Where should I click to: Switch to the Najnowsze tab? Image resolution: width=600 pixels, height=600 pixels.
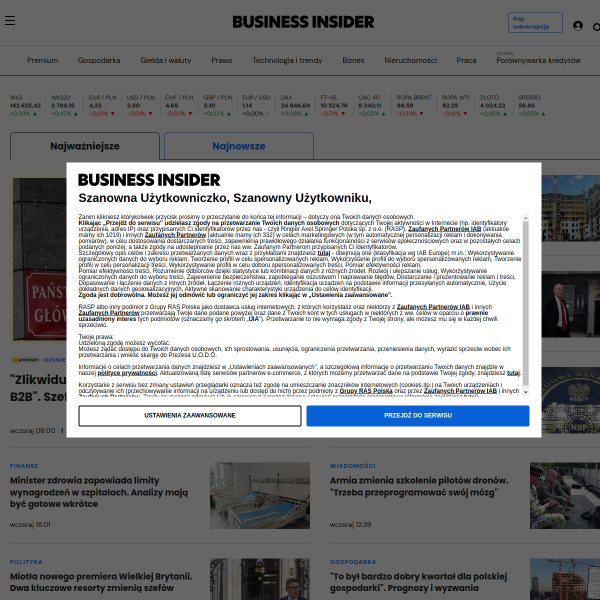pos(239,146)
